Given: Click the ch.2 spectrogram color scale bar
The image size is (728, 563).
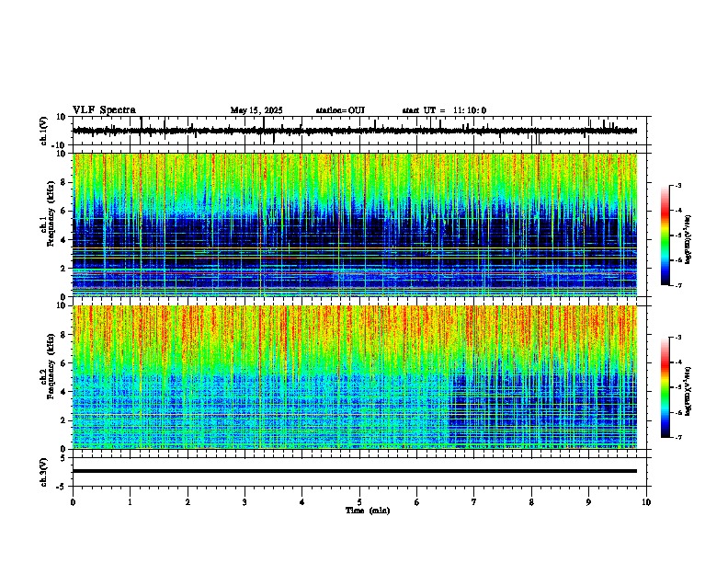Looking at the screenshot, I should 665,387.
